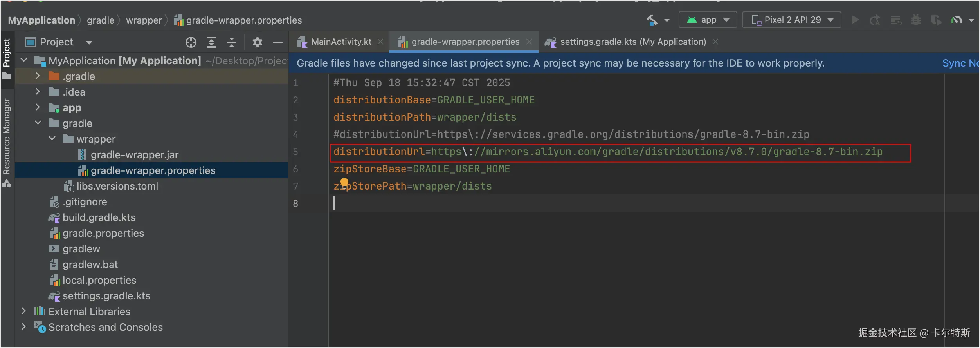The image size is (980, 348).
Task: Toggle the Resource Manager side panel
Action: [7, 141]
